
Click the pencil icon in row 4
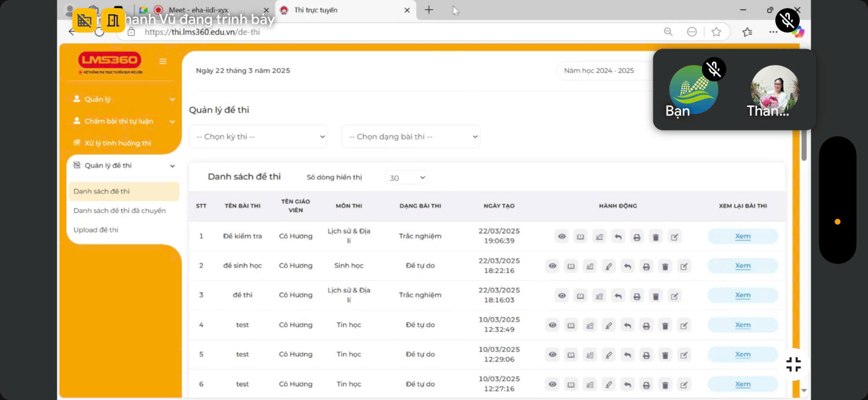pos(608,325)
